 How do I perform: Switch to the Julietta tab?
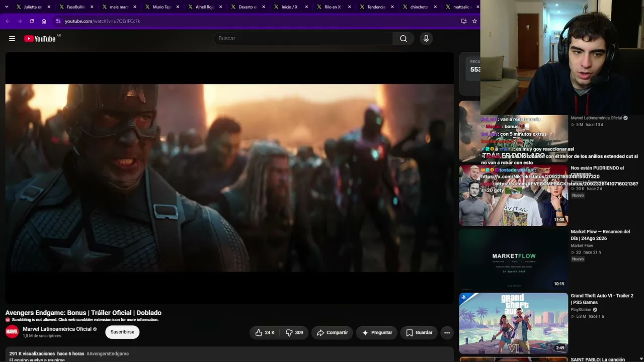click(x=33, y=7)
